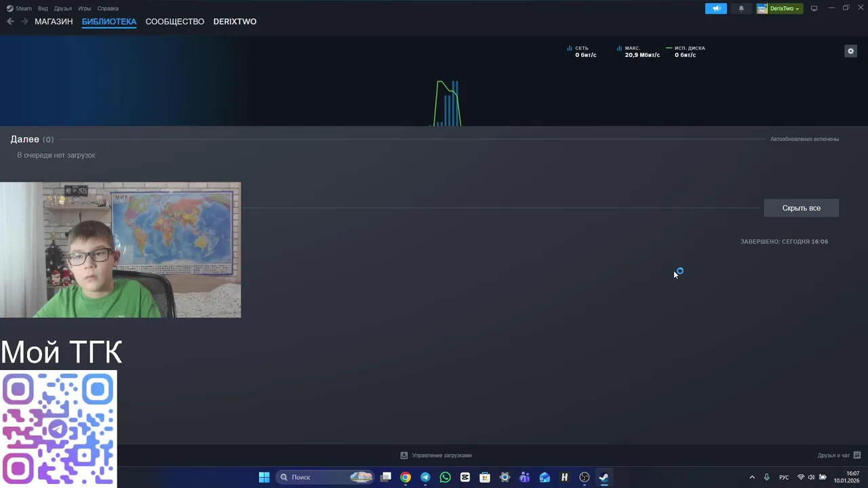Open Microsoft Teams from the taskbar

coord(524,477)
